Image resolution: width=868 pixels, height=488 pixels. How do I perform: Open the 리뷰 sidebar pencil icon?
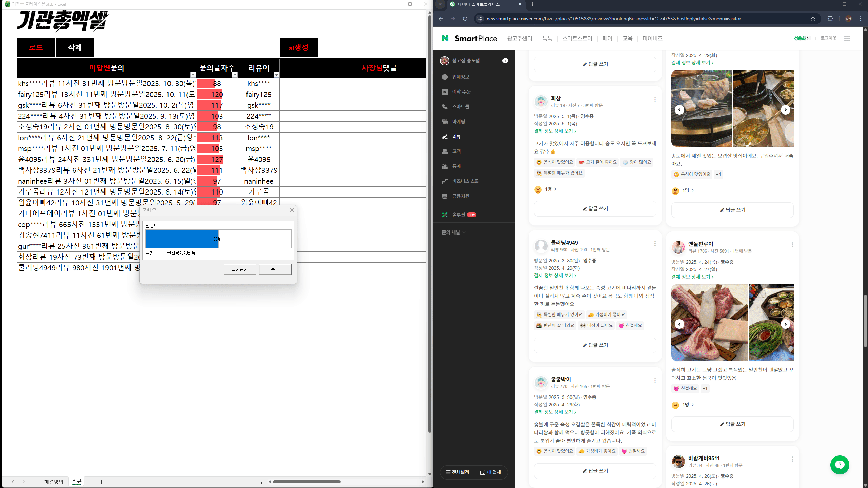(445, 137)
